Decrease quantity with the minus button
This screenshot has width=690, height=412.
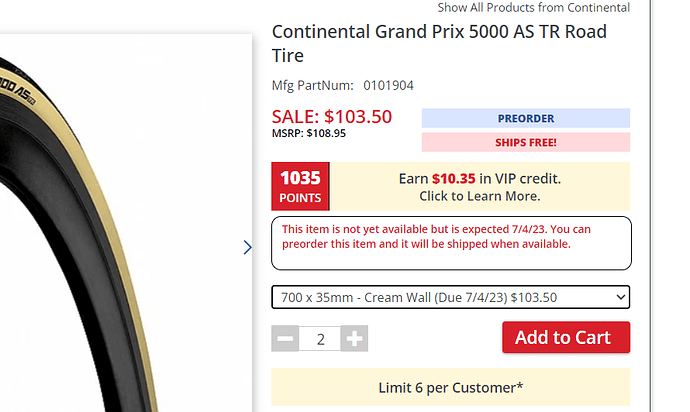[285, 338]
